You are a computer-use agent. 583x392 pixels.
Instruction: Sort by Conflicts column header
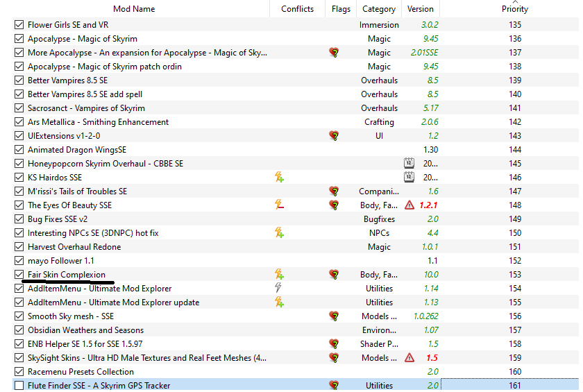tap(297, 9)
